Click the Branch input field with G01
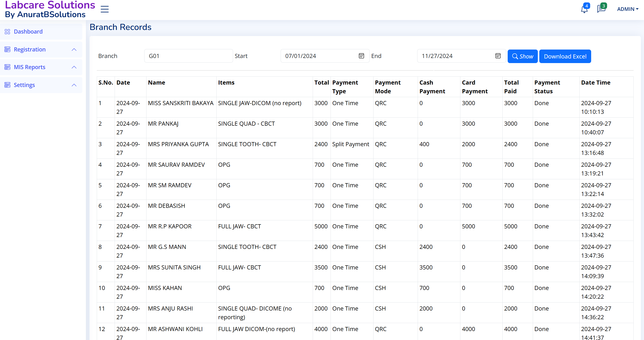Screen dimensions: 644x340 (188, 56)
